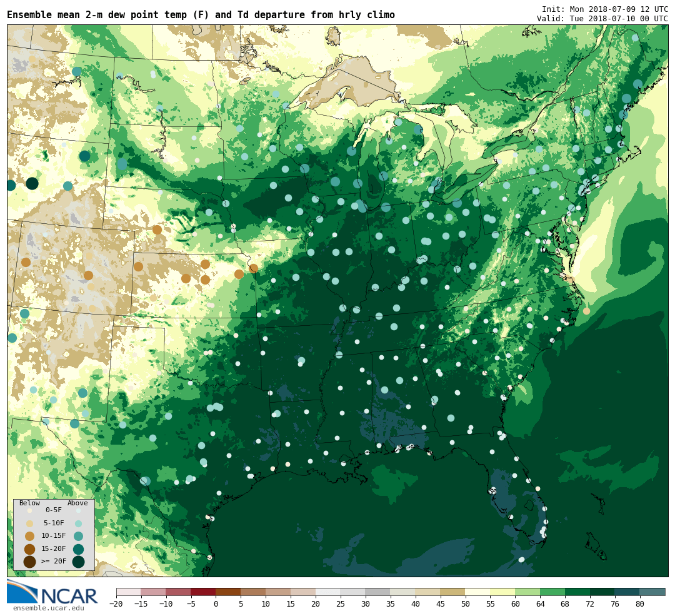The height and width of the screenshot is (616, 675).
Task: Click the NCAR wordmark text
Action: pyautogui.click(x=69, y=596)
